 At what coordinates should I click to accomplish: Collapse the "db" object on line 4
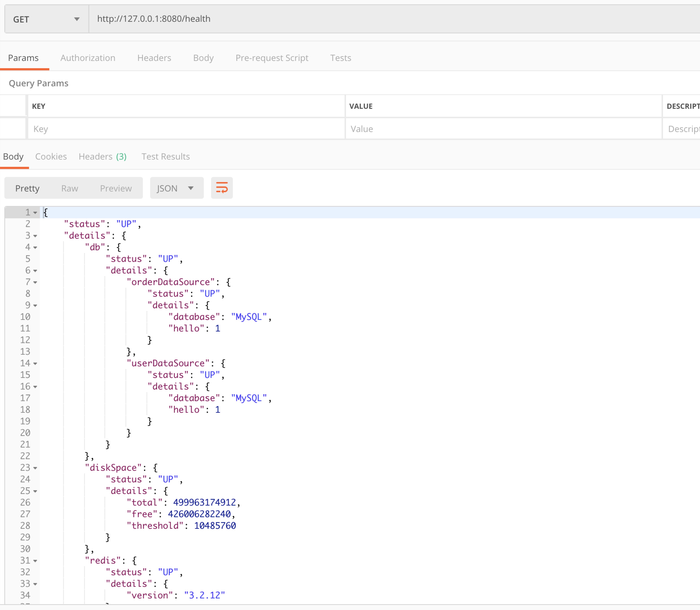click(x=35, y=248)
